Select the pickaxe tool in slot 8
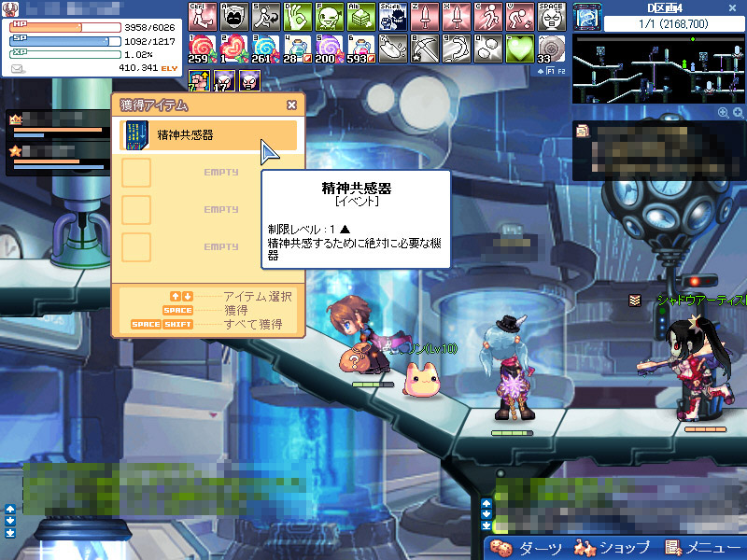 pos(425,49)
